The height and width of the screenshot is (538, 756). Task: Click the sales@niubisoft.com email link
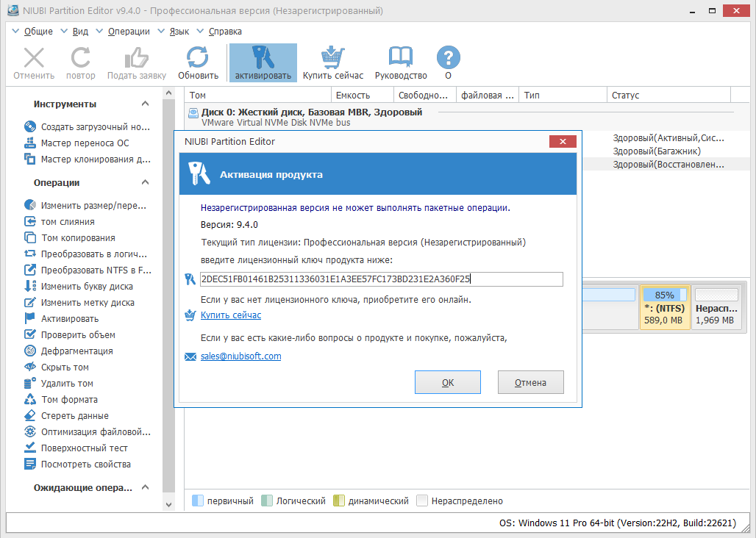tap(240, 356)
